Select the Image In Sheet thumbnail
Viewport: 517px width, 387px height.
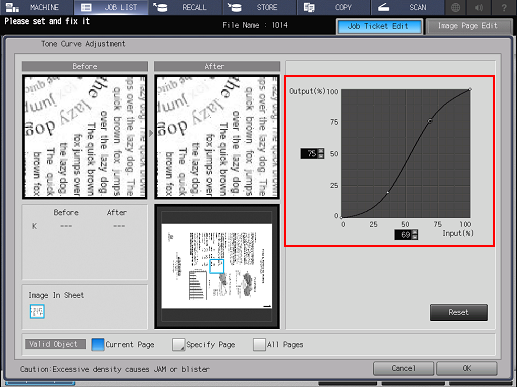click(x=37, y=311)
